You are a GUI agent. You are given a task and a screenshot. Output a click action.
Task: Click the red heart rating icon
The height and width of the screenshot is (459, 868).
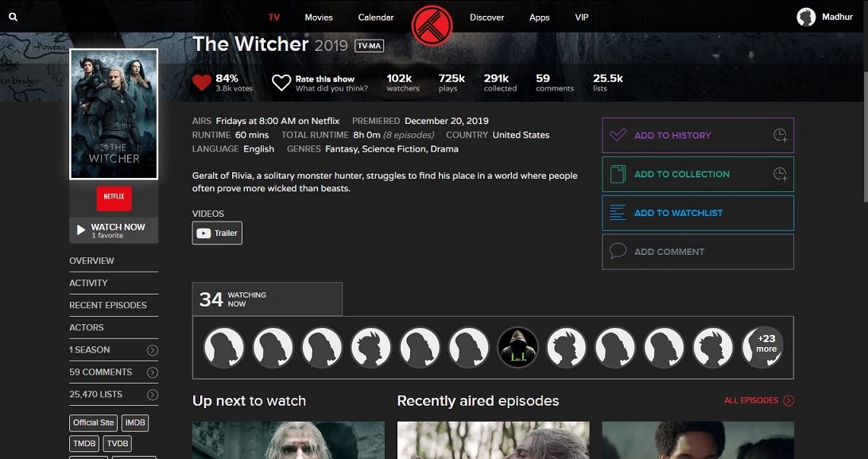(202, 83)
